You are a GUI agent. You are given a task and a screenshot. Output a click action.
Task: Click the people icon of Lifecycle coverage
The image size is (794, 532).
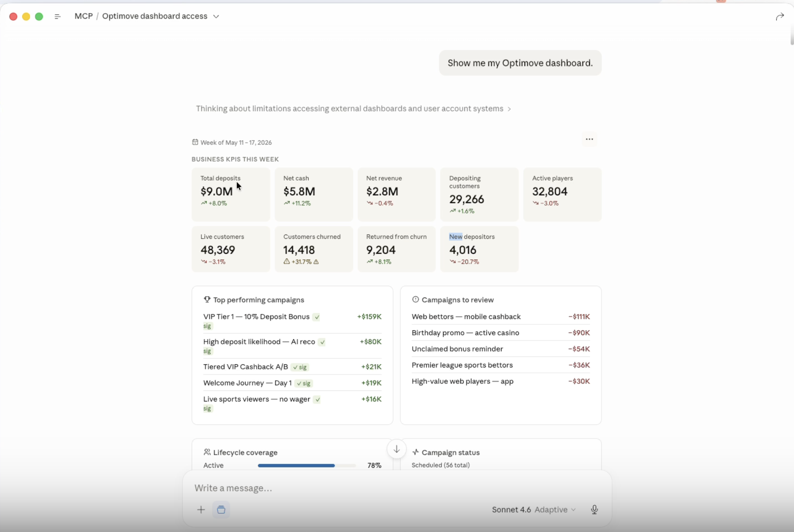(x=207, y=452)
